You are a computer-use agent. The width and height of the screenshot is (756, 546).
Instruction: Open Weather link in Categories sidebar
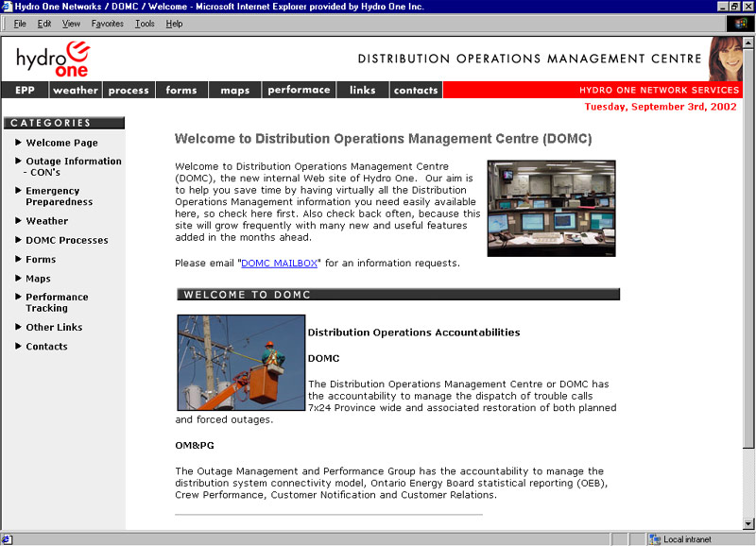(x=46, y=221)
